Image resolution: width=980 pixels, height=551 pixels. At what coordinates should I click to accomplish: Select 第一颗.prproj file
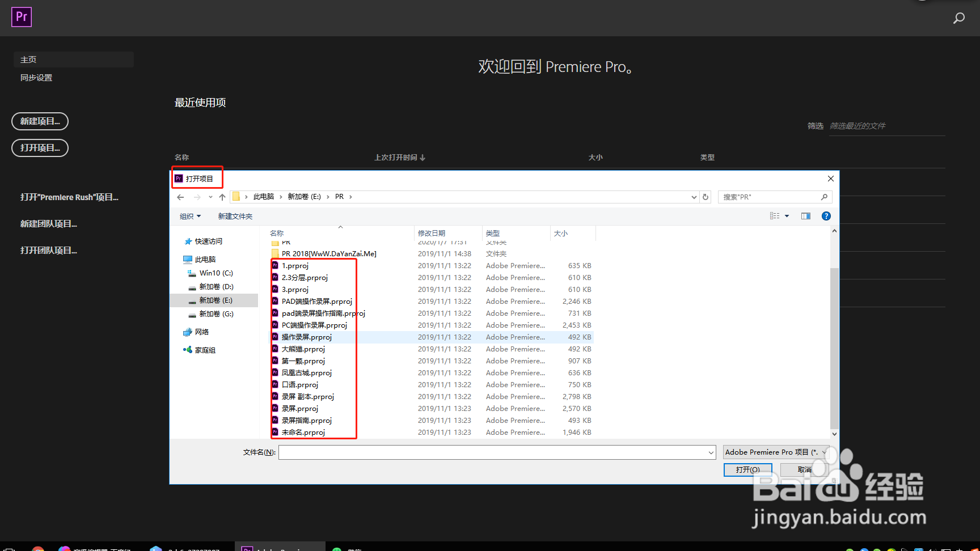(x=303, y=361)
